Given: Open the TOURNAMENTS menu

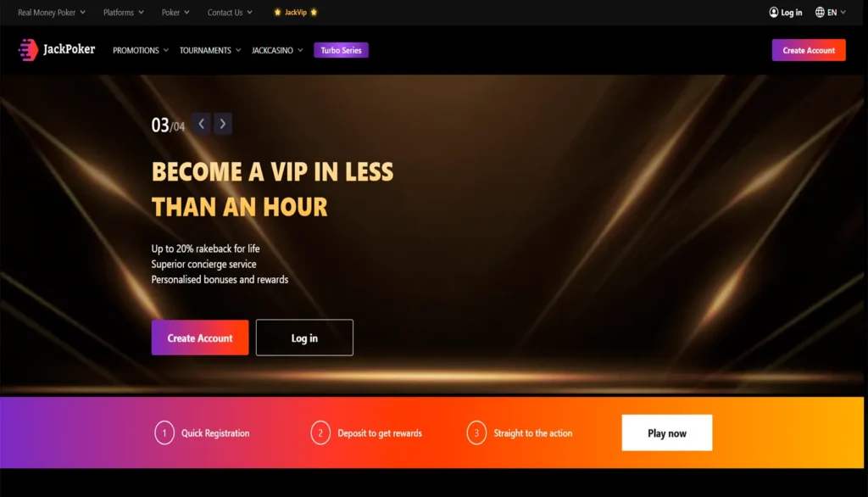Looking at the screenshot, I should point(210,50).
